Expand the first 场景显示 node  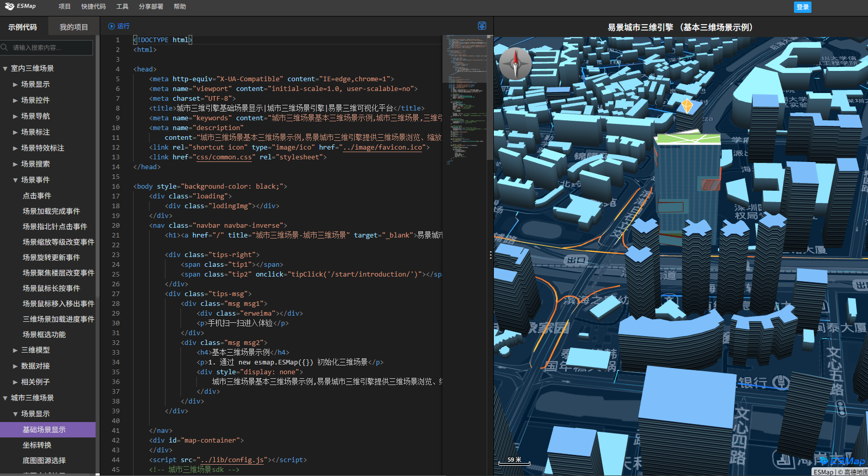pos(15,84)
